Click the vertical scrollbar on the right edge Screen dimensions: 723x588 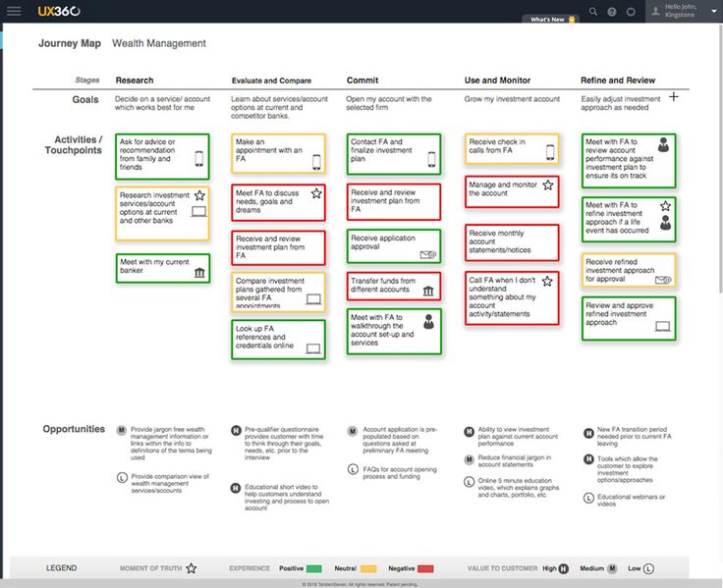(x=721, y=157)
